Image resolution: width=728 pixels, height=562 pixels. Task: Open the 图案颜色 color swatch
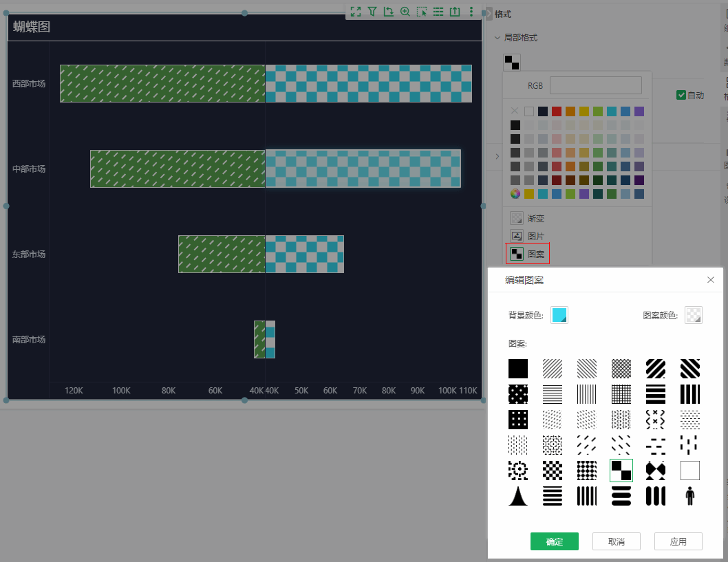click(x=693, y=315)
